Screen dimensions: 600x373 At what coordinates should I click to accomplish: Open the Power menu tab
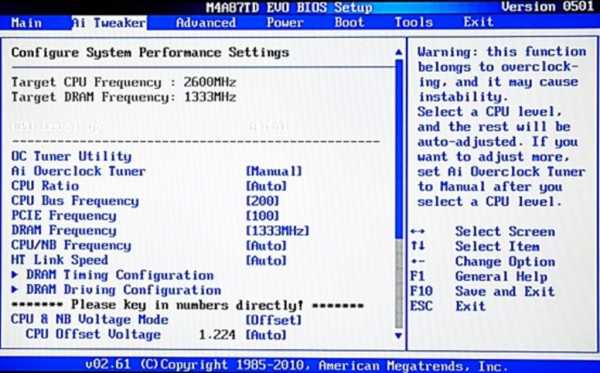(285, 23)
